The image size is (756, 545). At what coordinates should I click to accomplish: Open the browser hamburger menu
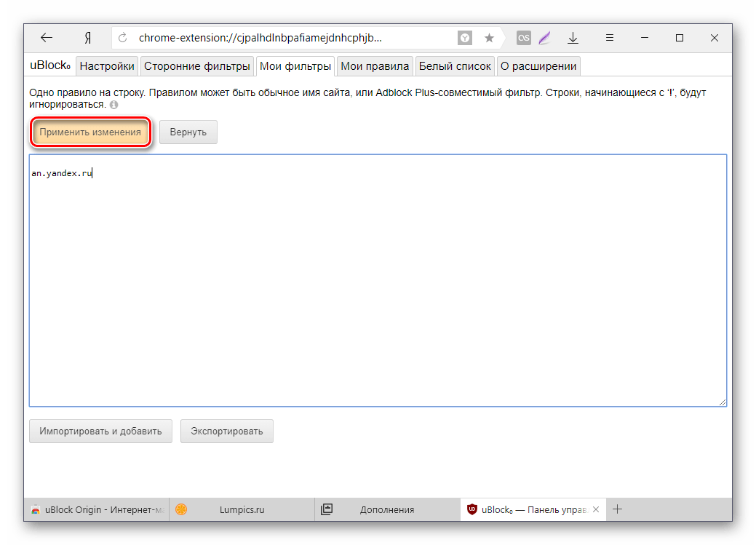[x=610, y=38]
